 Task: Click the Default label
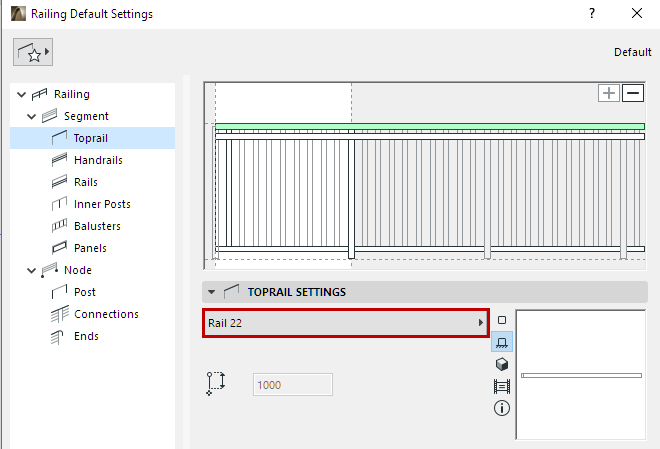point(633,52)
